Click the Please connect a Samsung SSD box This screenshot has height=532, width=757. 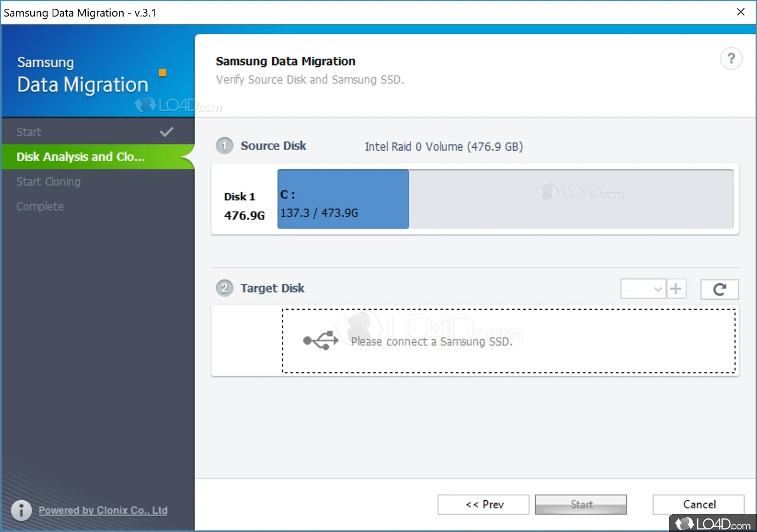509,341
